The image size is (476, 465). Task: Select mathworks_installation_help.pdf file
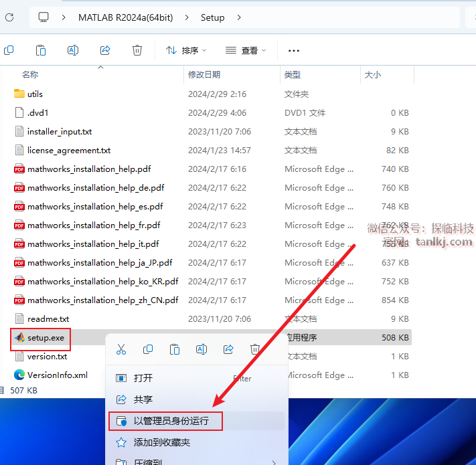89,169
